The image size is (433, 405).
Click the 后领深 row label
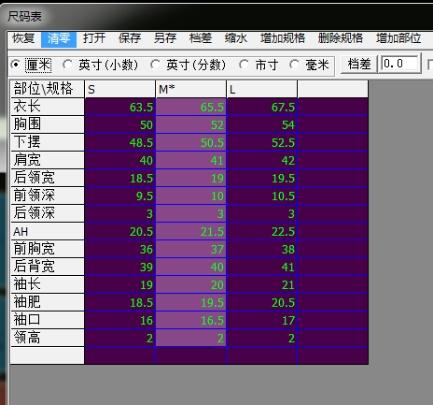(47, 214)
